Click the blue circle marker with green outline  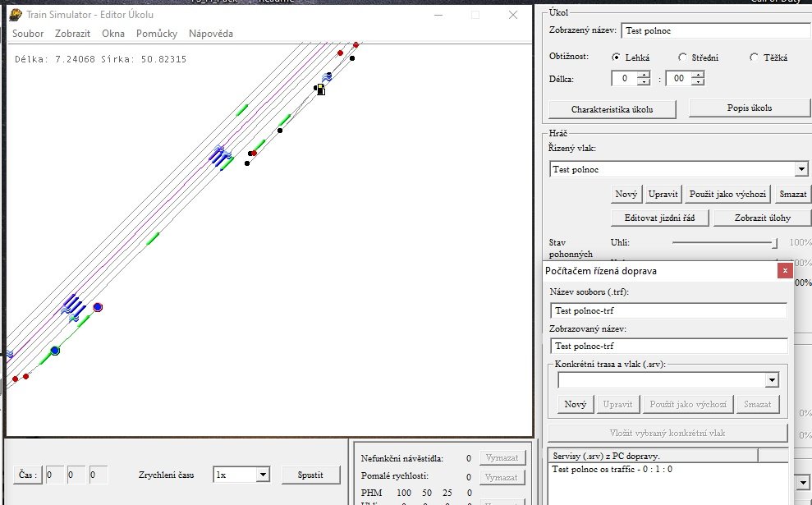[55, 351]
